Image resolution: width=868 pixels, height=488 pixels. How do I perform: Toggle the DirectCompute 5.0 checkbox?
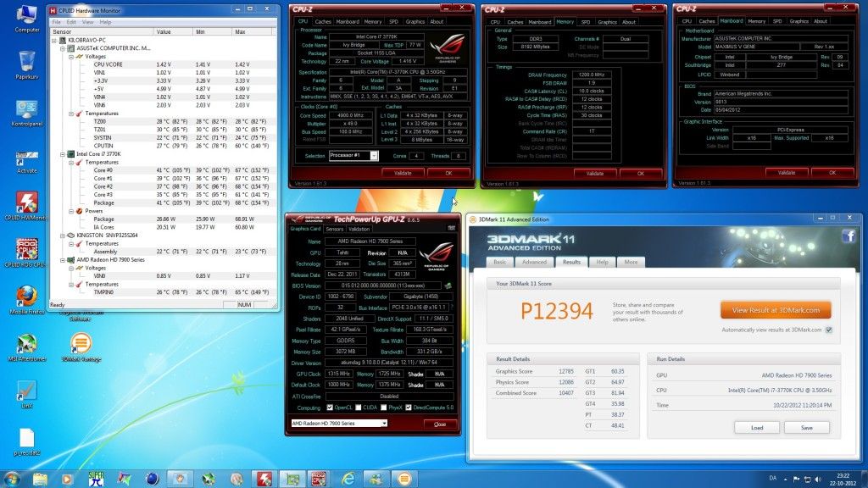click(409, 408)
